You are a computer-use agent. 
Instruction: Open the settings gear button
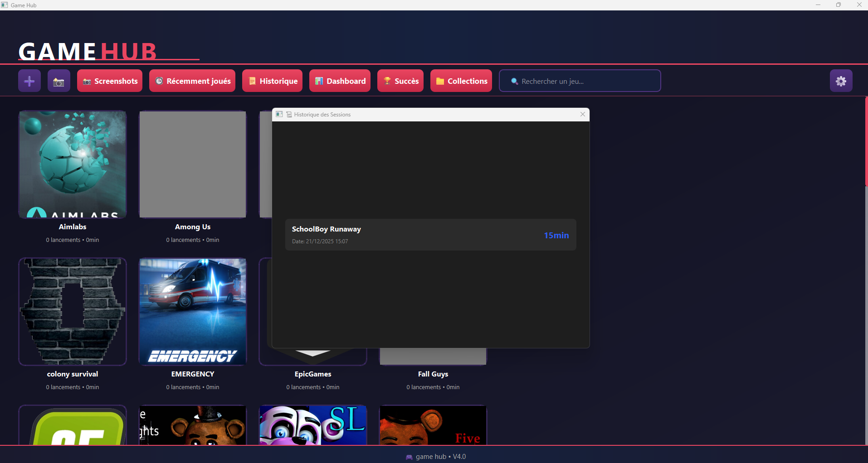tap(841, 81)
